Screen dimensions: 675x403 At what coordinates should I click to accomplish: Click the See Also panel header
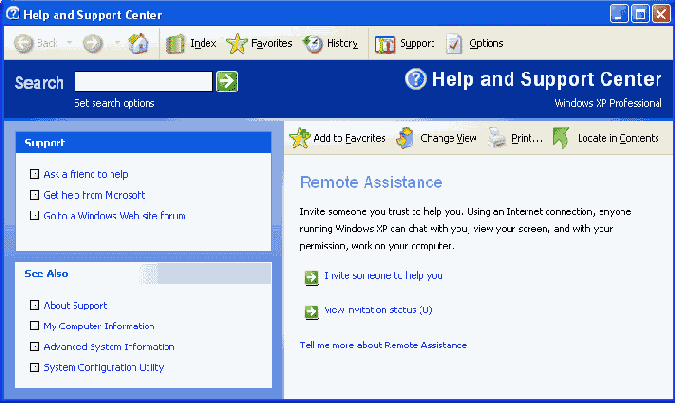click(x=143, y=274)
